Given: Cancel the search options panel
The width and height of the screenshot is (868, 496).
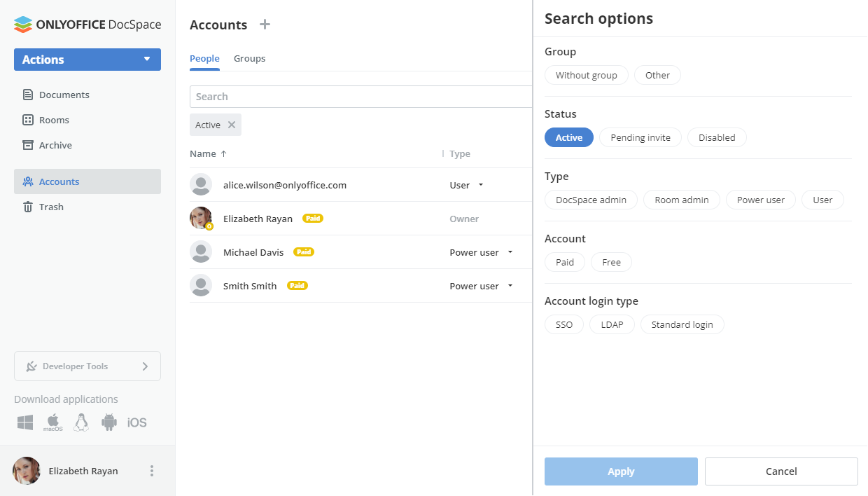Looking at the screenshot, I should 780,471.
